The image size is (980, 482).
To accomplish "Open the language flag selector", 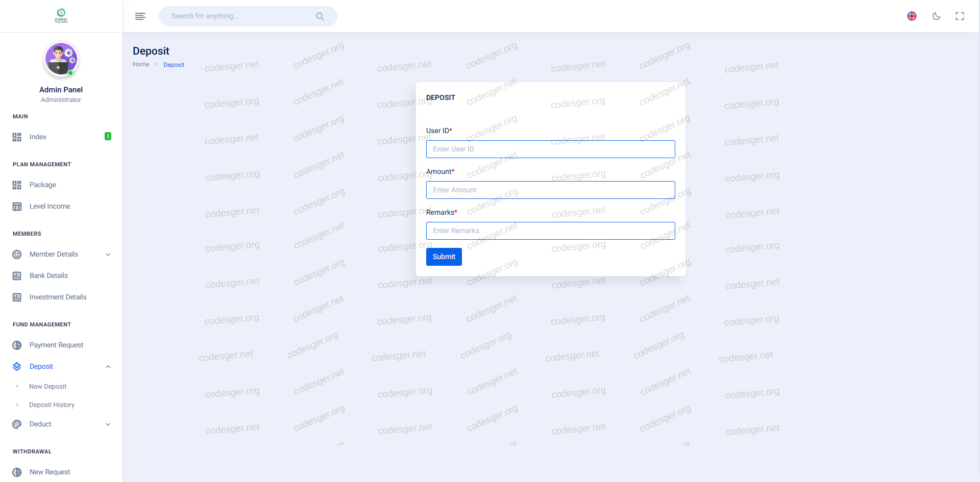I will pos(912,16).
